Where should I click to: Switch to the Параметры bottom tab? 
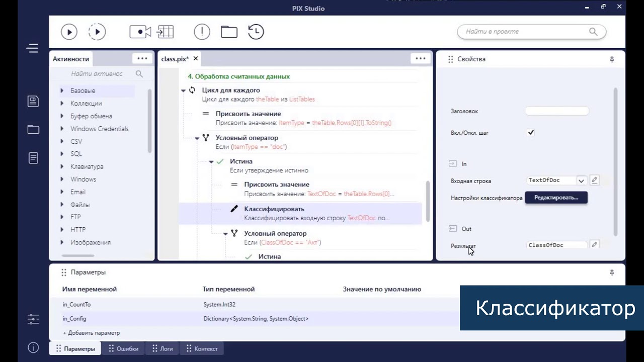tap(75, 348)
